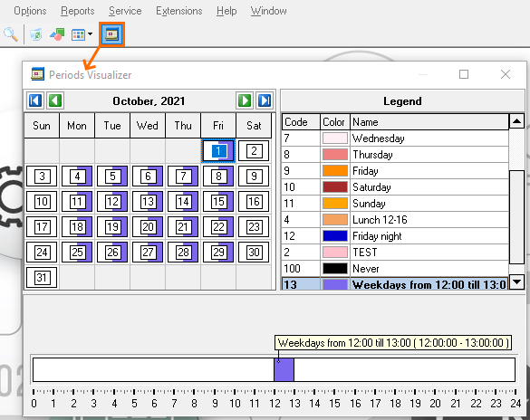Screen dimensions: 530x420
Task: Click the red and green shapes icon
Action: pos(57,34)
